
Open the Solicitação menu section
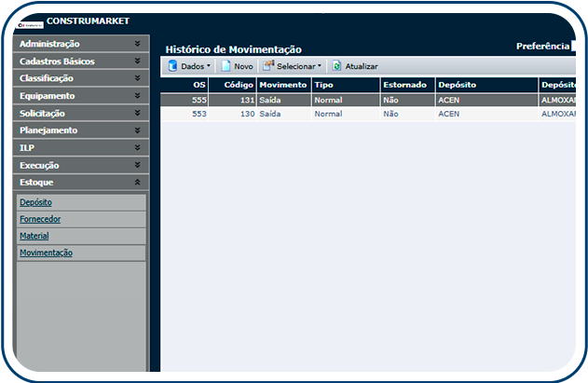tap(81, 113)
